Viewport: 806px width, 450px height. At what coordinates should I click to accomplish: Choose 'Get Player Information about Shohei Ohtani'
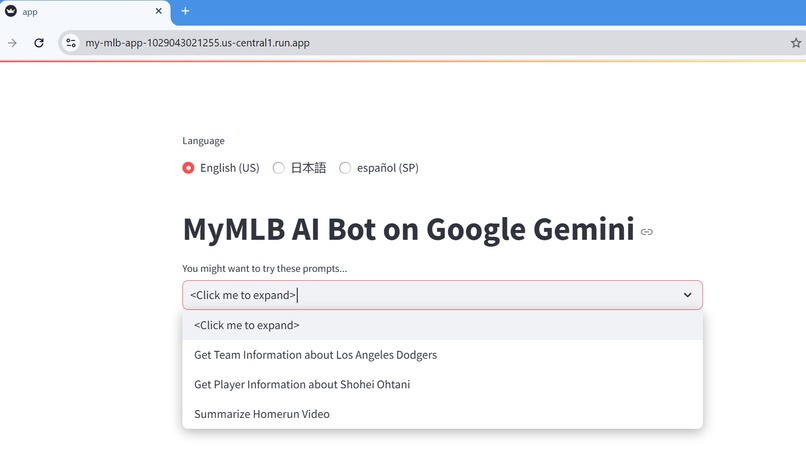point(442,384)
